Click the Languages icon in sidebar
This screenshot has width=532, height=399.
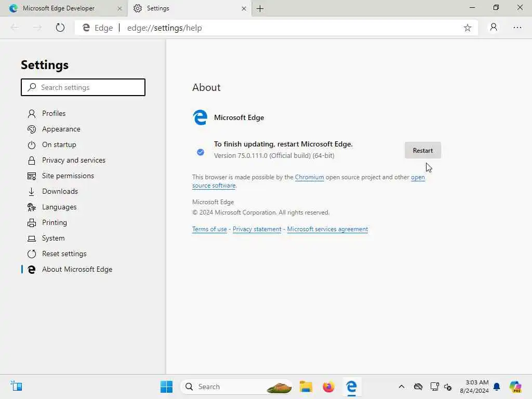pos(32,207)
